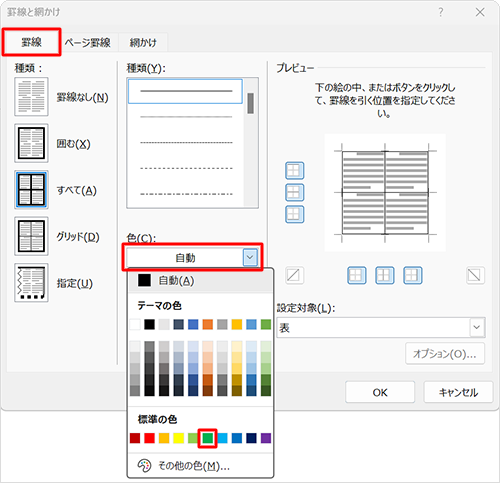Image resolution: width=500 pixels, height=483 pixels.
Task: Select the 罫線なし (no border) setting icon
Action: 31,97
